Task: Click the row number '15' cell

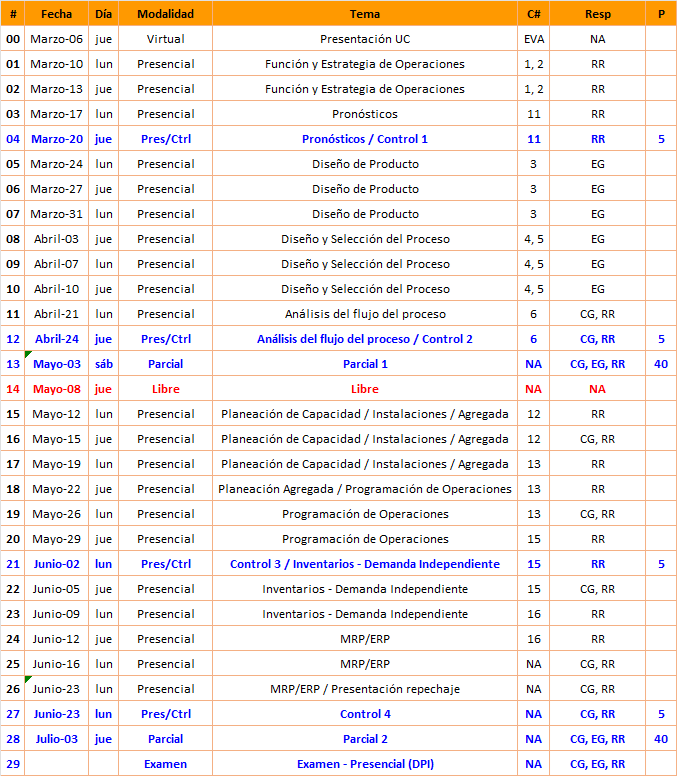Action: click(x=13, y=414)
